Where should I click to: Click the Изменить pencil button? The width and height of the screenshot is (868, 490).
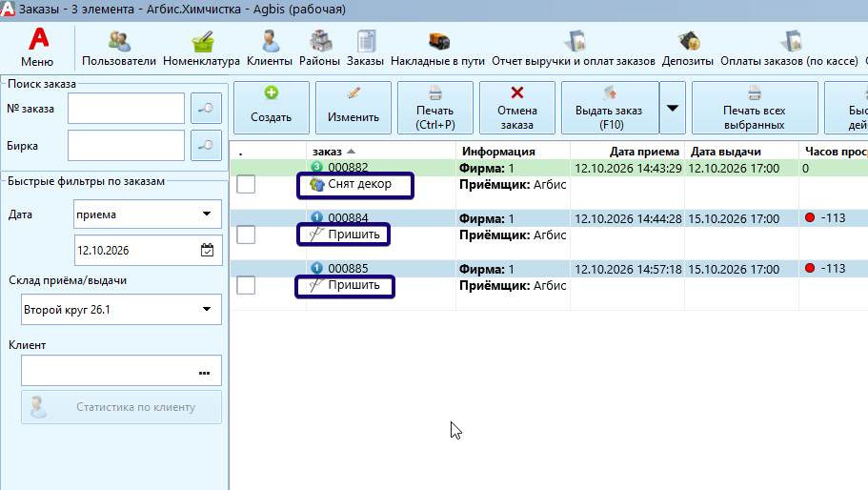(353, 108)
